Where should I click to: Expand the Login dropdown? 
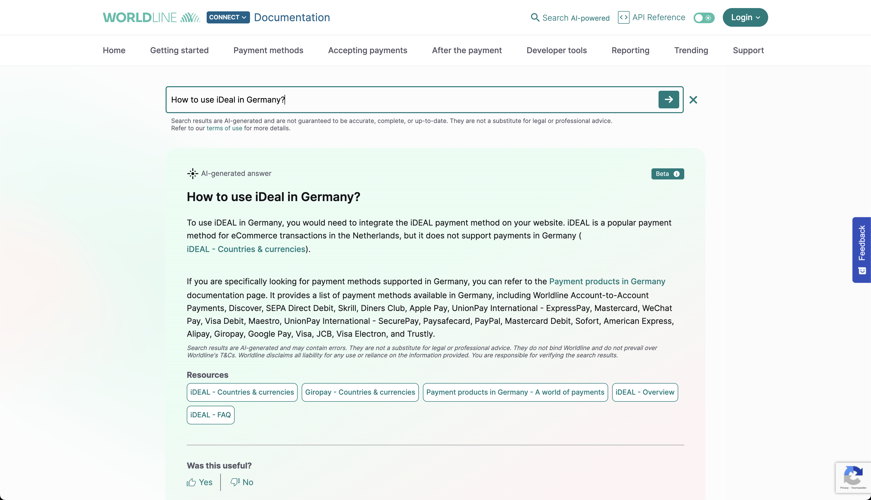[x=745, y=17]
